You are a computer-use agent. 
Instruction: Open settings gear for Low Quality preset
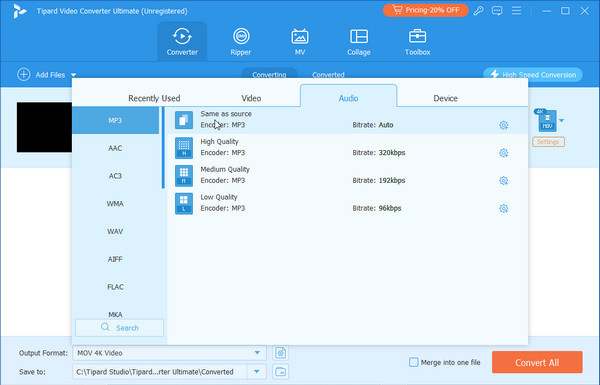[504, 209]
